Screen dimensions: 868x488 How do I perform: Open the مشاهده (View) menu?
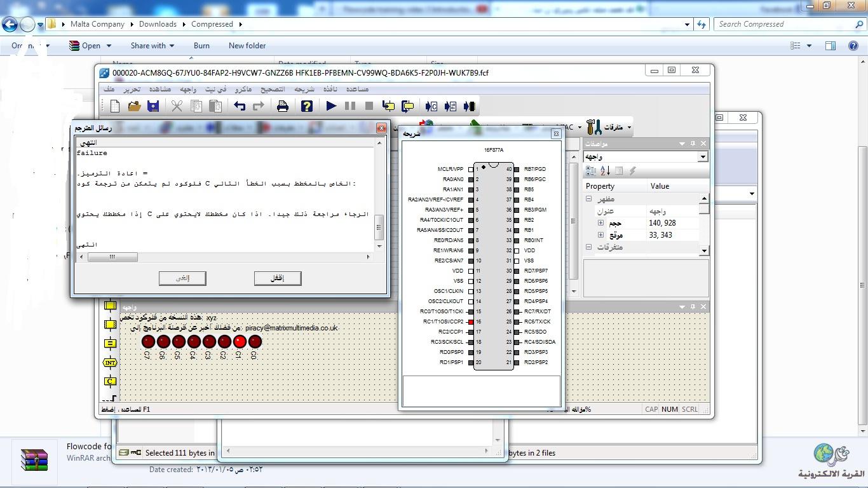point(160,90)
